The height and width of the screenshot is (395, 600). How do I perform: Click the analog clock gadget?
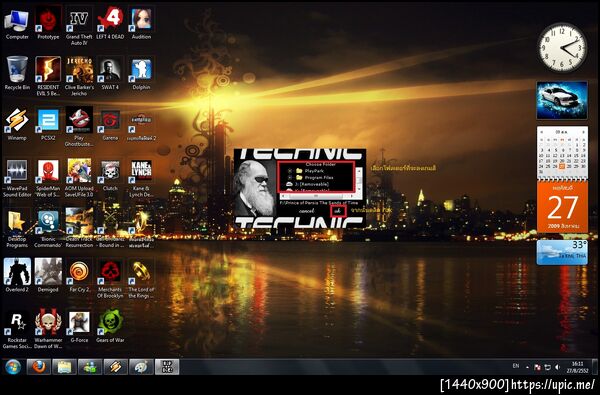point(562,47)
